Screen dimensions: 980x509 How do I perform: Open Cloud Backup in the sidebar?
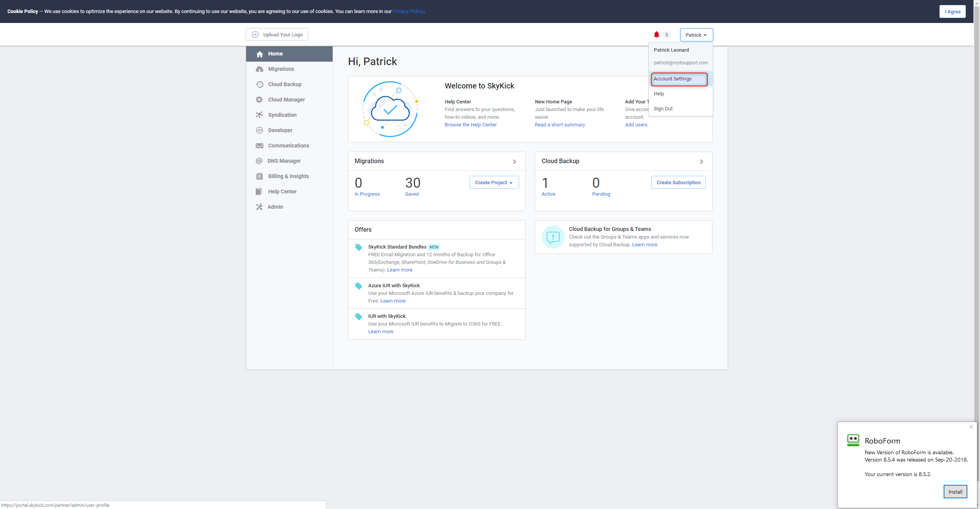point(289,85)
